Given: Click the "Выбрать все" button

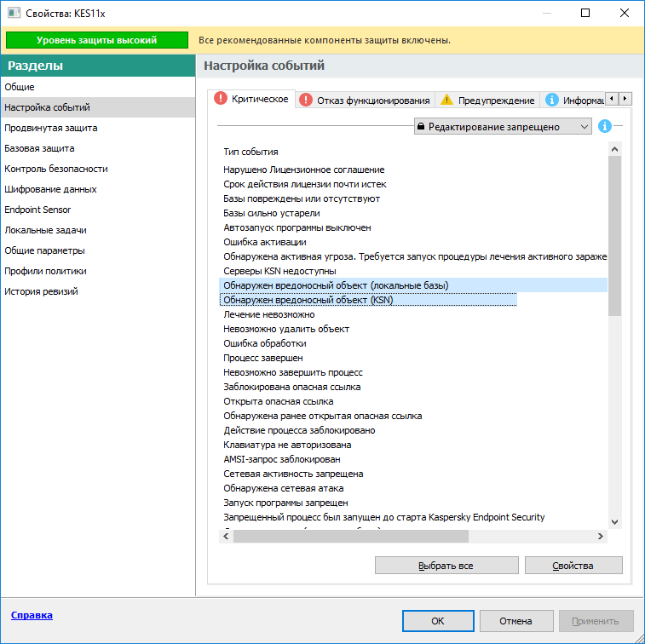Looking at the screenshot, I should 446,566.
